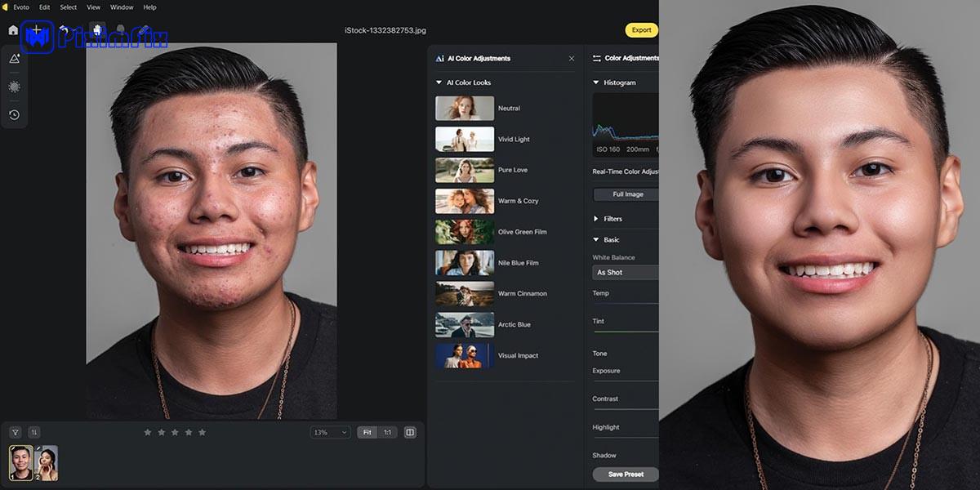Click the Home icon in top toolbar
Image resolution: width=980 pixels, height=490 pixels.
coord(13,30)
